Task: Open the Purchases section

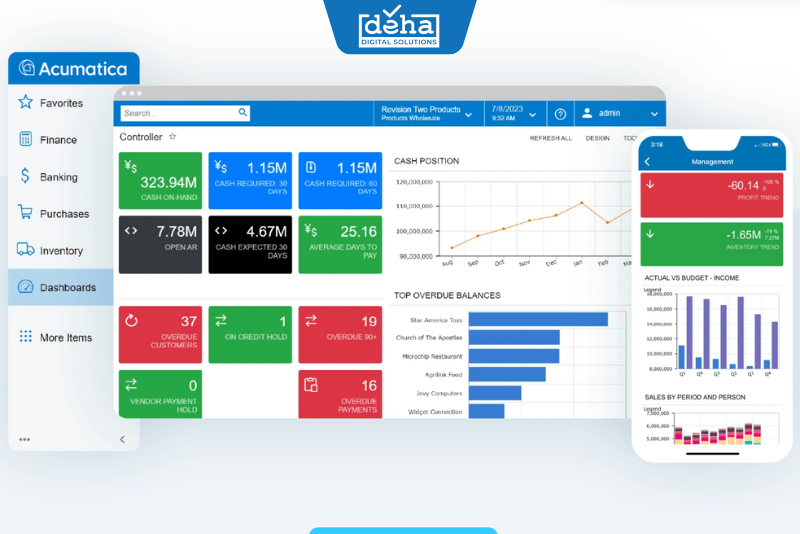Action: 61,214
